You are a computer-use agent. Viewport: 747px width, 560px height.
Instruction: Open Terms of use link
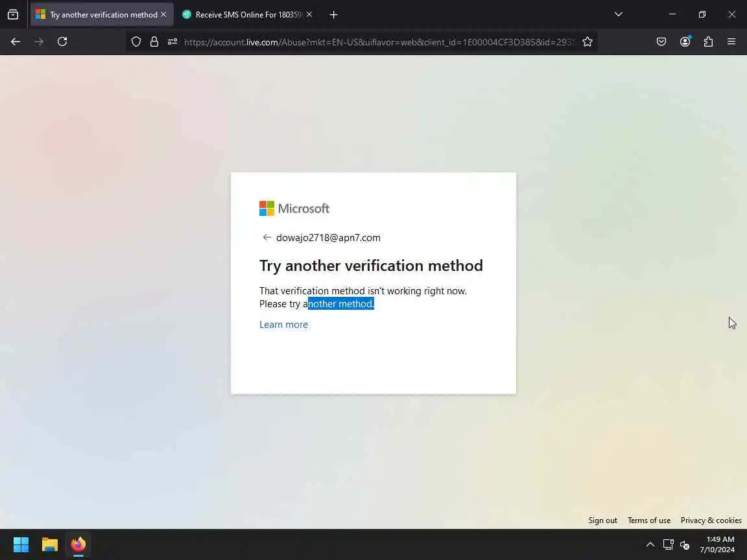[649, 520]
